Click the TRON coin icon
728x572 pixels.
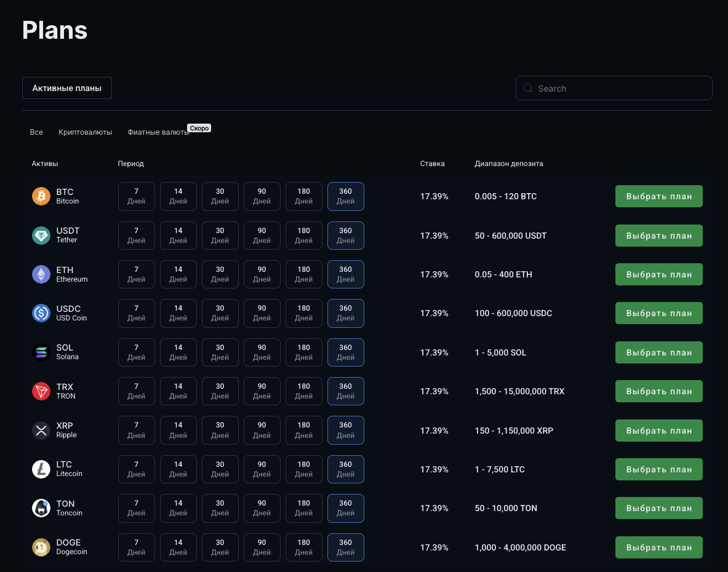point(41,391)
